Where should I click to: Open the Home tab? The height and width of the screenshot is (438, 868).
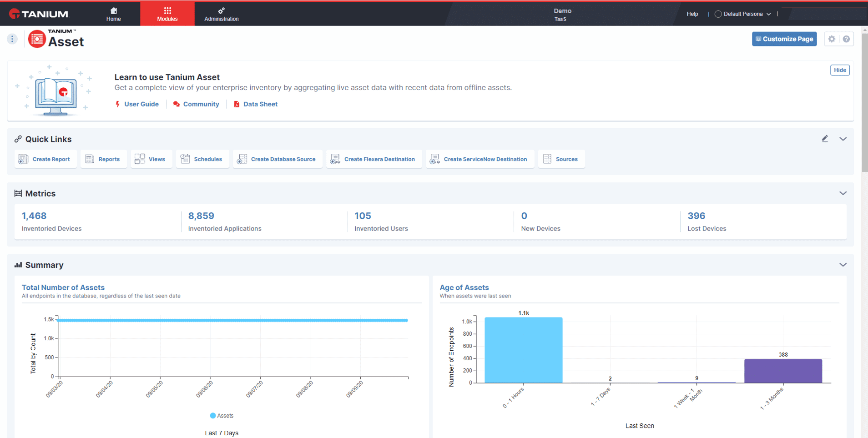[113, 14]
